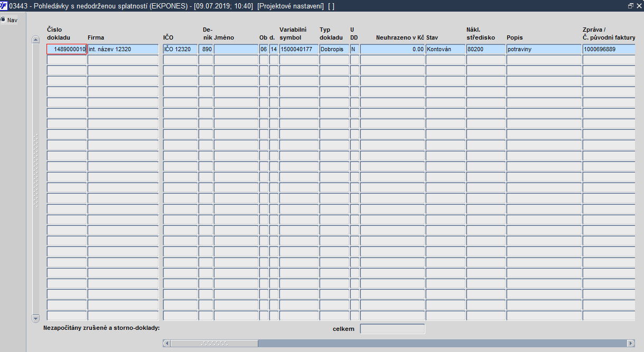644x352 pixels.
Task: Close the window with the X button
Action: pyautogui.click(x=639, y=6)
